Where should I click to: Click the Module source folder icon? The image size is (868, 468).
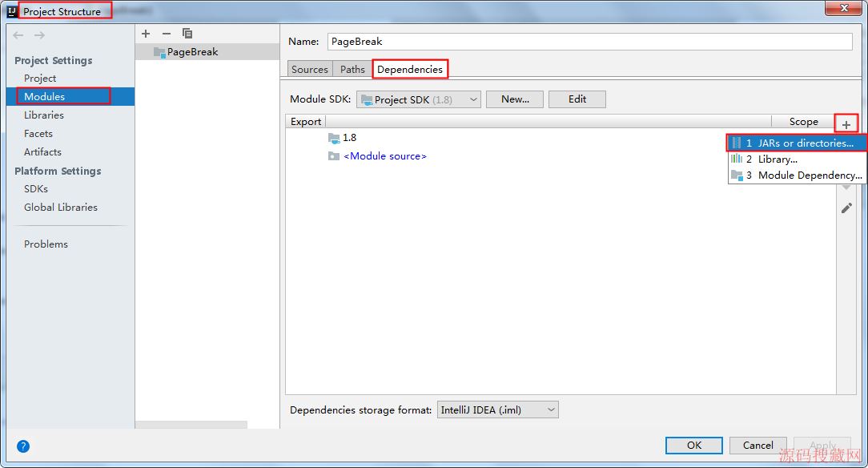coord(334,156)
